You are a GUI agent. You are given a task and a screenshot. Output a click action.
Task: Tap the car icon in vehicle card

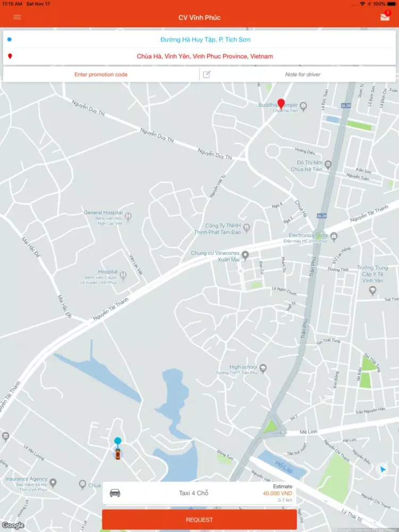pos(115,493)
